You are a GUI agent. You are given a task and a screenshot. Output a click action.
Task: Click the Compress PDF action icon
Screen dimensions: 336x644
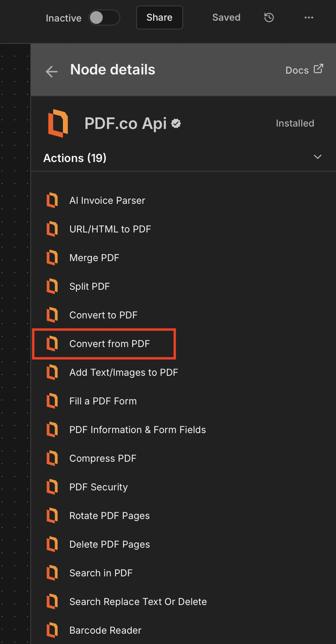point(52,458)
